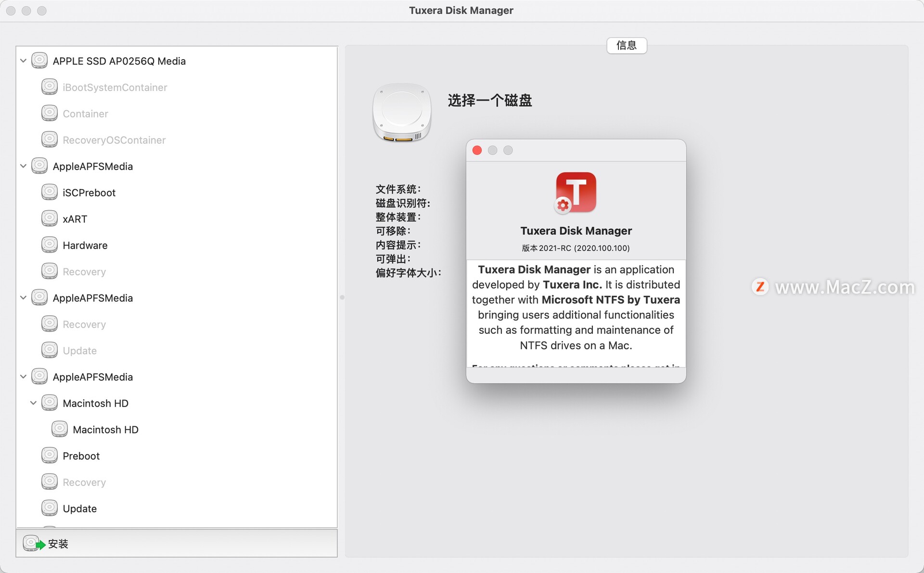Collapse the APPLE SSD AP0256Q Media tree
The width and height of the screenshot is (924, 573).
tap(23, 61)
